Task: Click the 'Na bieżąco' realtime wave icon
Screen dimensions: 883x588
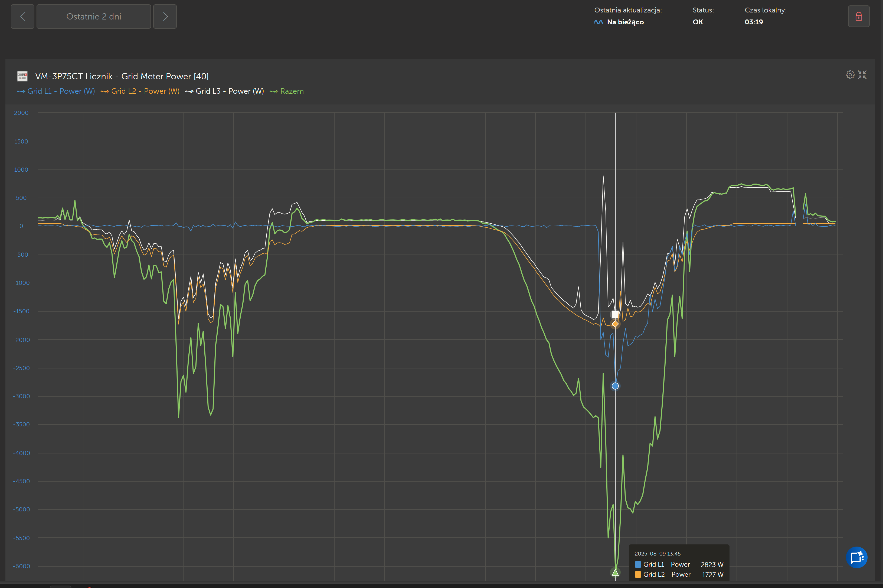Action: pyautogui.click(x=599, y=22)
